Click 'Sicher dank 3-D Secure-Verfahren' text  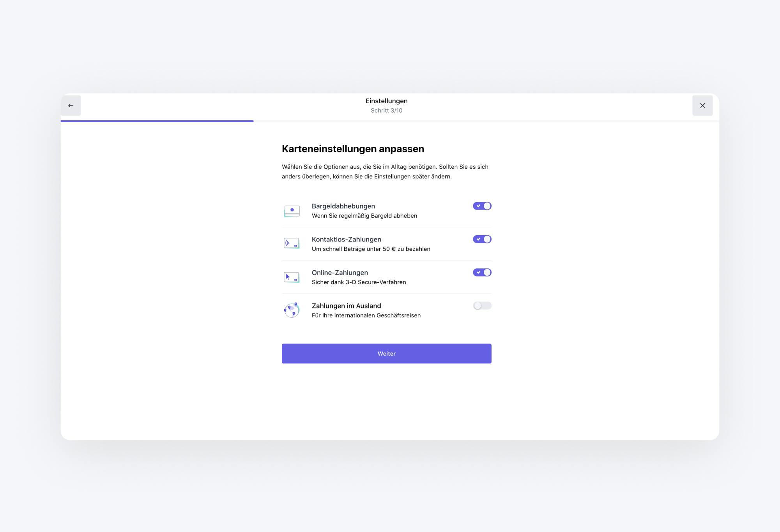coord(359,282)
